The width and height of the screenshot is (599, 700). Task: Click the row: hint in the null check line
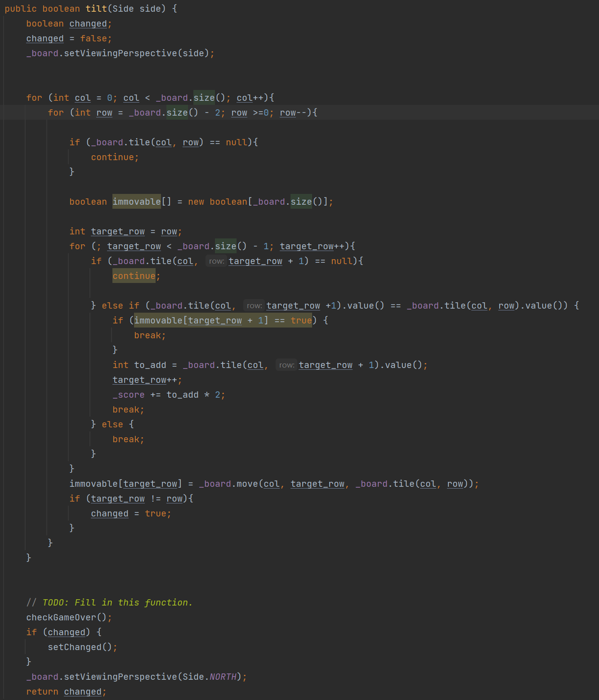click(x=216, y=261)
